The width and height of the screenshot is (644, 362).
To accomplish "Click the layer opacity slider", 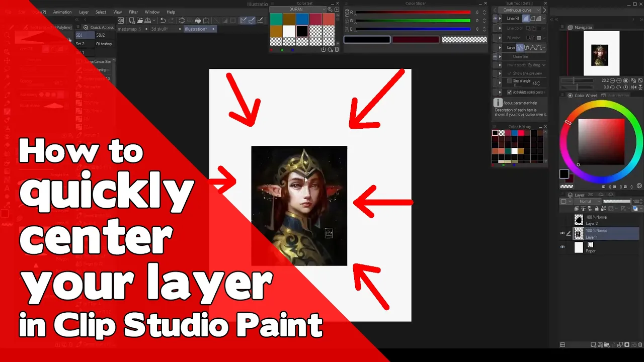I will click(616, 202).
